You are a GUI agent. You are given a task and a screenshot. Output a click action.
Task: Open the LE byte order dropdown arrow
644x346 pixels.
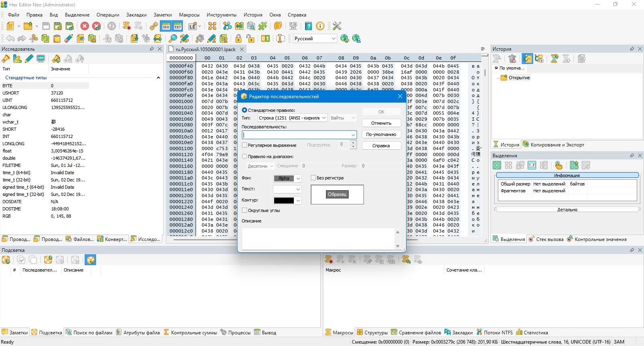tap(199, 26)
